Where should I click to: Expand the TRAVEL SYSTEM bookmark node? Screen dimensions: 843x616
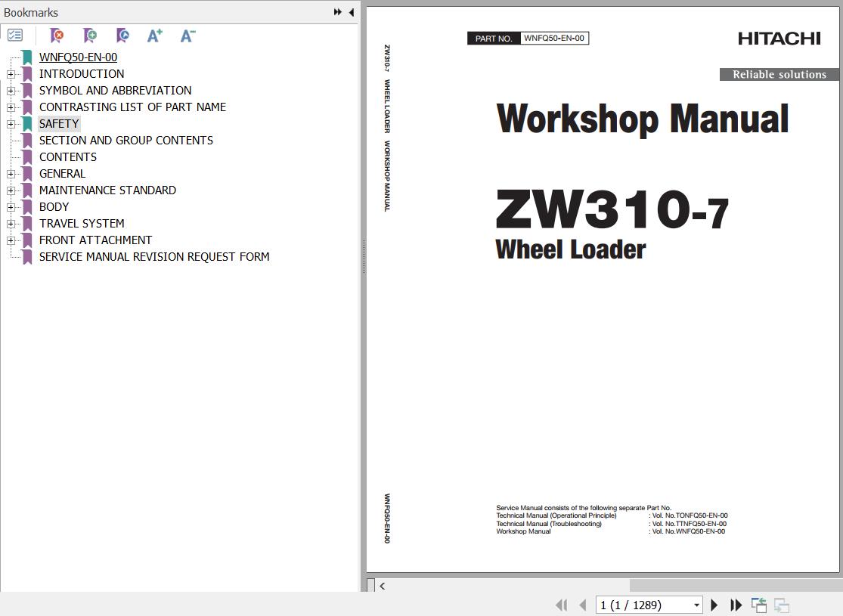[x=11, y=224]
